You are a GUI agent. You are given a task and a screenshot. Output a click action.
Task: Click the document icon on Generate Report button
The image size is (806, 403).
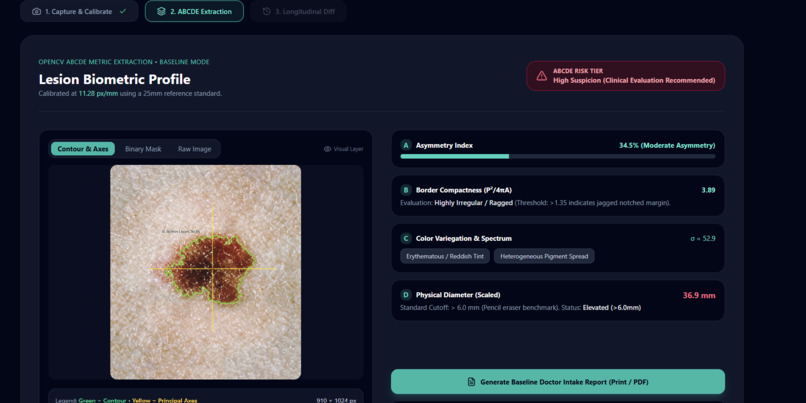(x=471, y=382)
